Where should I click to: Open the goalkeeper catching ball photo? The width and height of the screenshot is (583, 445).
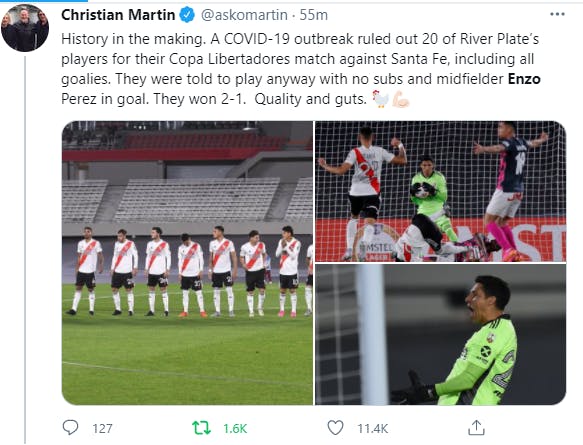441,191
